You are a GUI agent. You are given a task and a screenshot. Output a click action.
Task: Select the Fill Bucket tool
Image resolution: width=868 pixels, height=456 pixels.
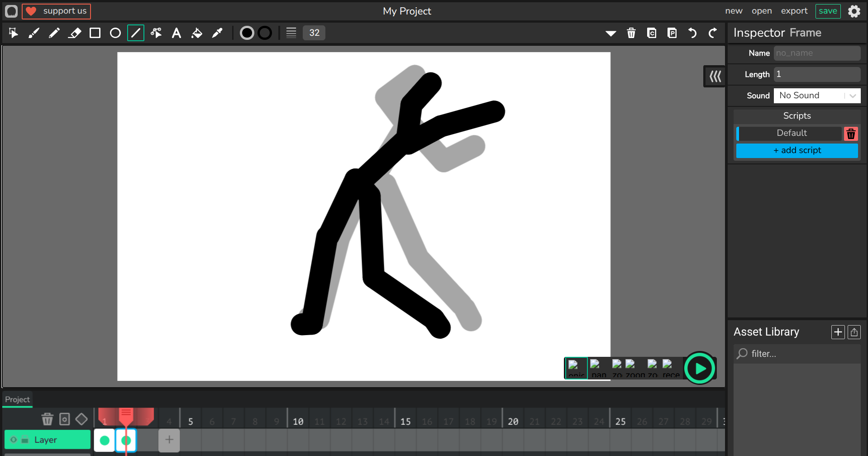[x=197, y=33]
